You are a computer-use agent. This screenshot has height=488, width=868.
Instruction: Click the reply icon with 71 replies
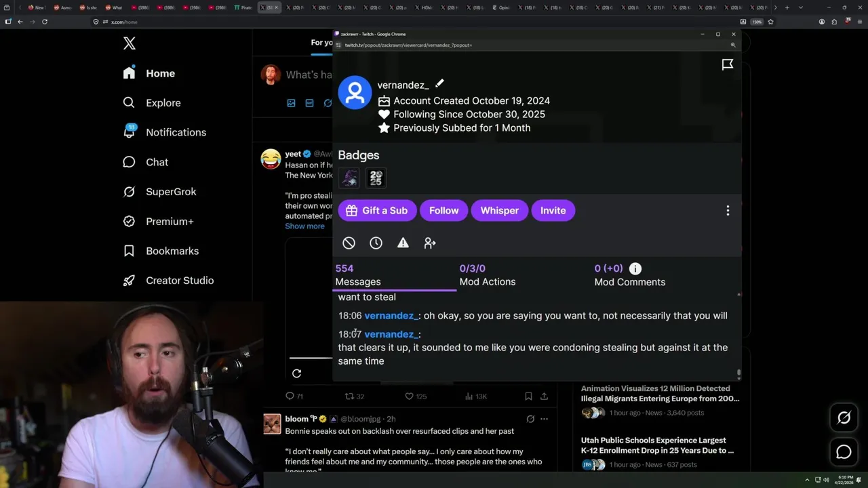pyautogui.click(x=294, y=396)
